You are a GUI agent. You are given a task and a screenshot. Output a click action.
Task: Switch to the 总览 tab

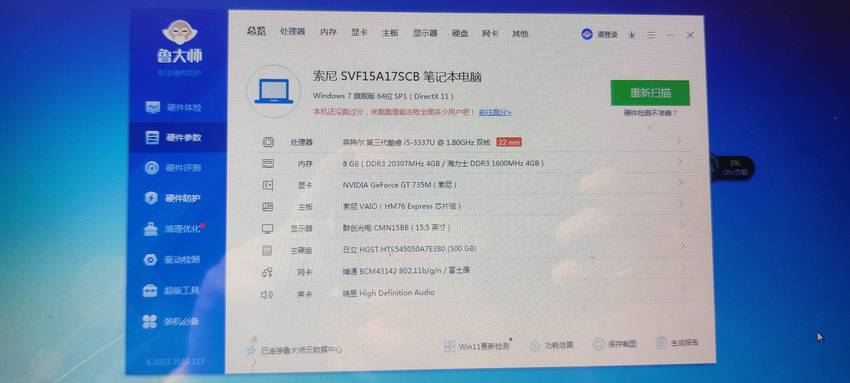(x=256, y=31)
